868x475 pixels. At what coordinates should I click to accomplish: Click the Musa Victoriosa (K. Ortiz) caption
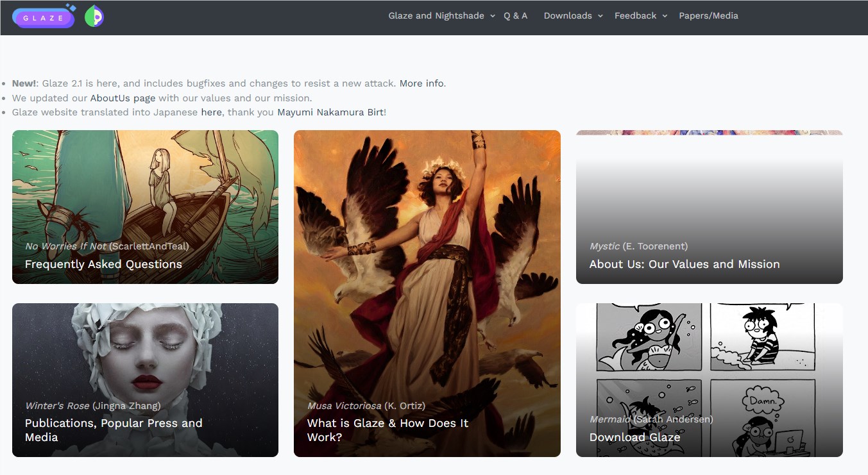366,406
